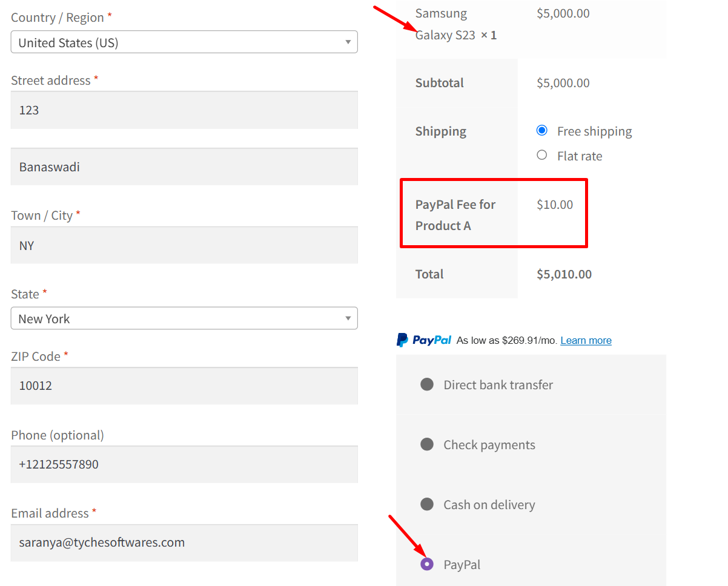
Task: Choose Check payments as payment method
Action: pos(427,444)
